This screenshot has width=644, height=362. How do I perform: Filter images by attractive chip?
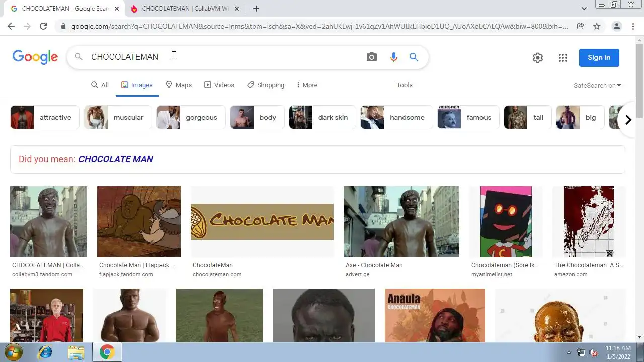tap(45, 117)
